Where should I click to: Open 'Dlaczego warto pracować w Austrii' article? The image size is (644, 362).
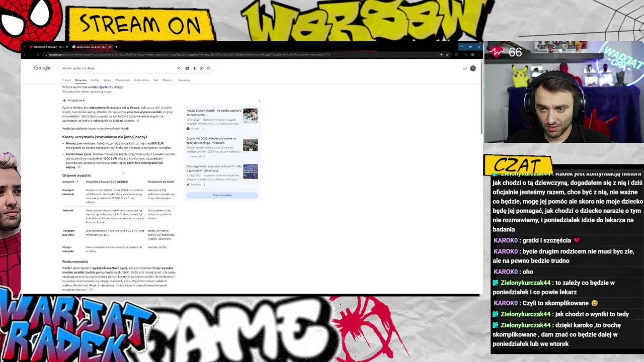coord(214,168)
